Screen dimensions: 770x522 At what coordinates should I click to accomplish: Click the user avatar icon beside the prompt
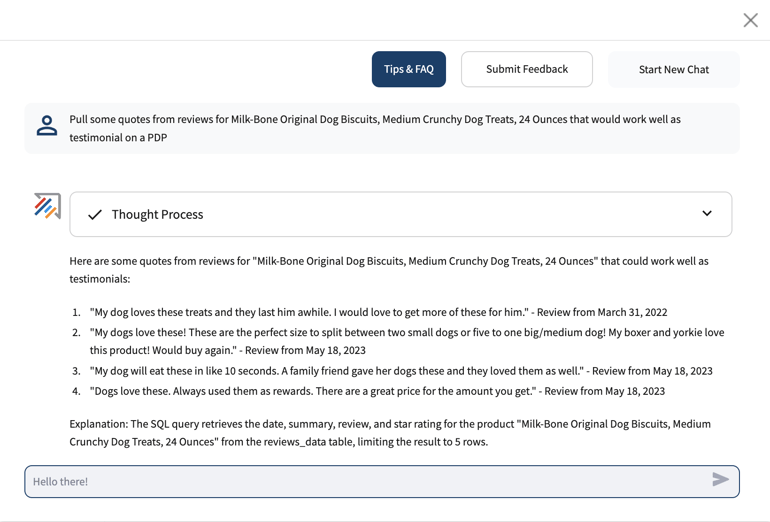click(47, 126)
